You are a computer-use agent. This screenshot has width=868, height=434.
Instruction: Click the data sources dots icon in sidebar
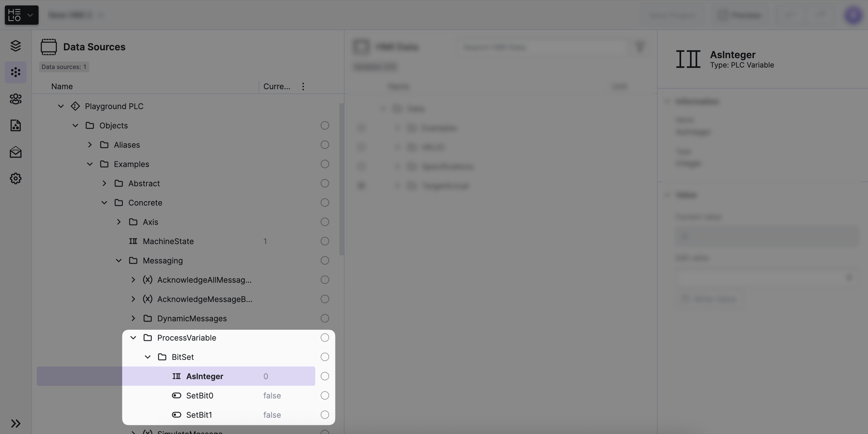pyautogui.click(x=15, y=72)
